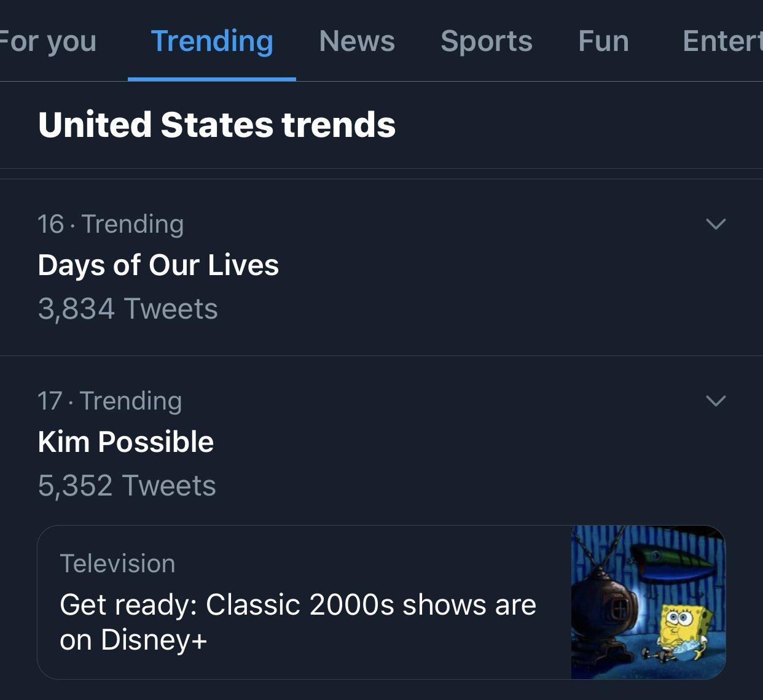Select the Trending tab
Viewport: 763px width, 700px height.
point(212,42)
